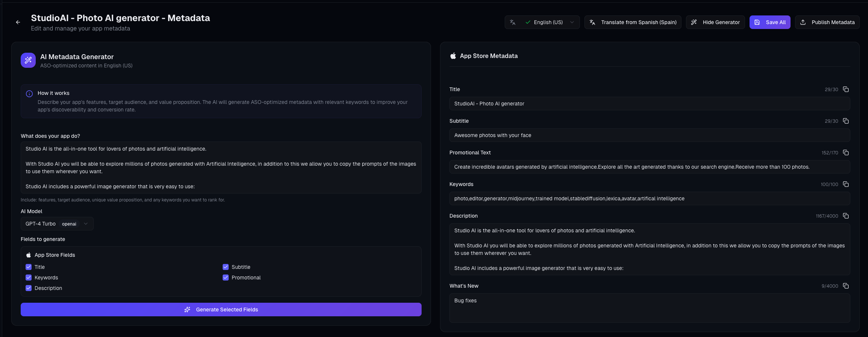This screenshot has height=337, width=868.
Task: Click the Title counter showing 29/30
Action: coord(831,90)
